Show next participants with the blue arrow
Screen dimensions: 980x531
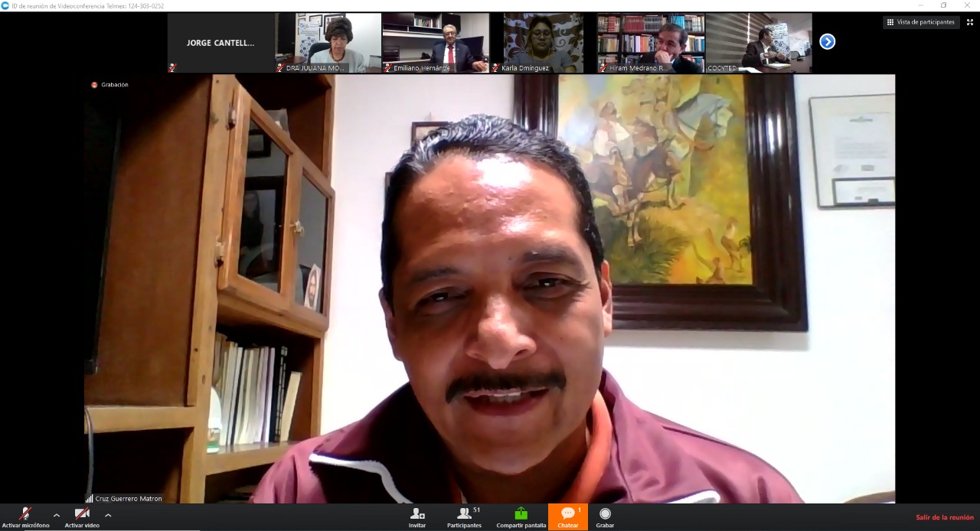pos(827,41)
